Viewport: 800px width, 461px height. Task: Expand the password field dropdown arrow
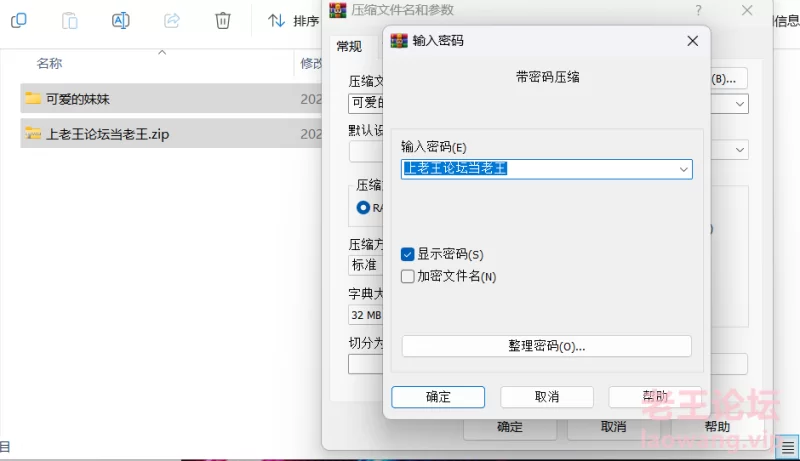(x=684, y=169)
